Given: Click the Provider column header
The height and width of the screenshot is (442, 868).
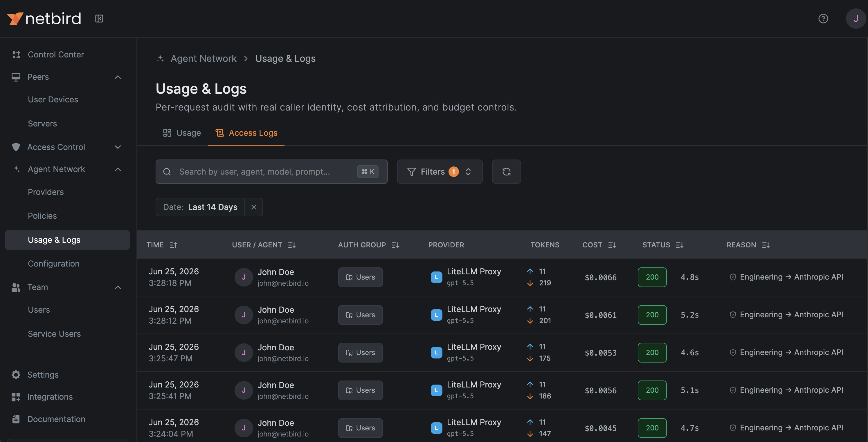Looking at the screenshot, I should pos(446,245).
